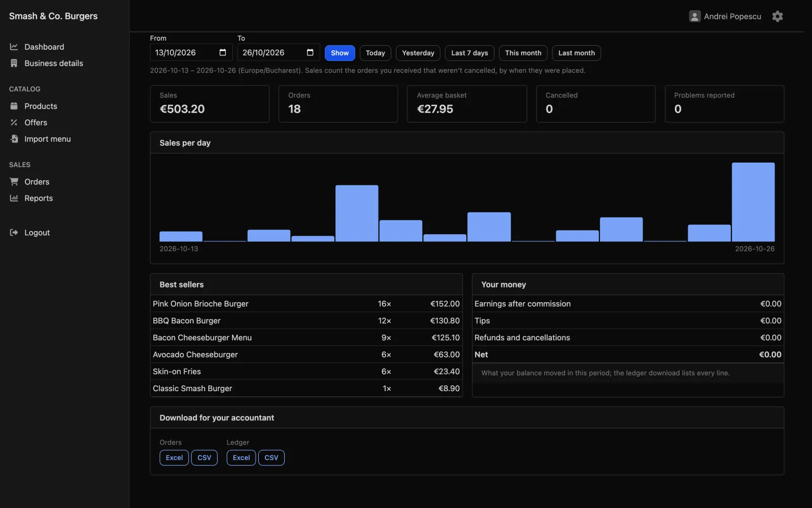The width and height of the screenshot is (812, 508).
Task: Click the Offers percent icon
Action: (14, 122)
